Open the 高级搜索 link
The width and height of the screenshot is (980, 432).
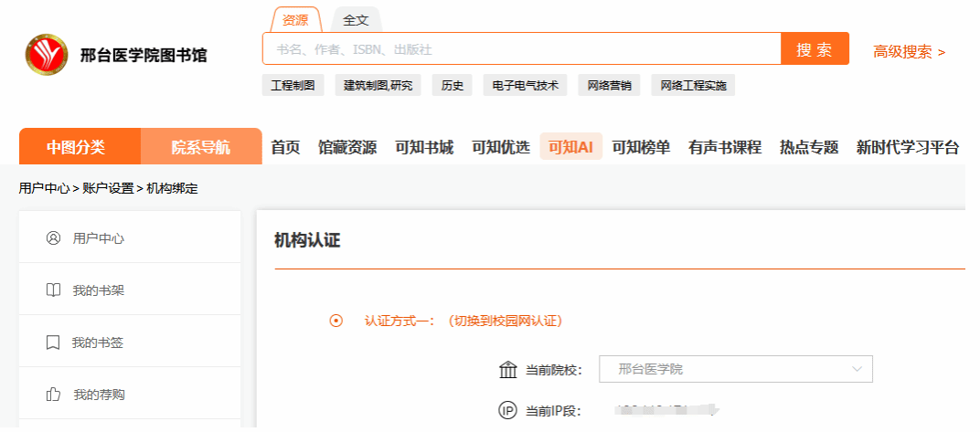click(x=910, y=52)
